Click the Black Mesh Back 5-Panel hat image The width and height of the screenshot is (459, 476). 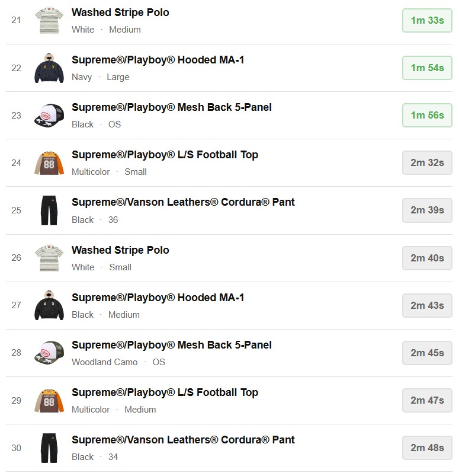pos(49,116)
